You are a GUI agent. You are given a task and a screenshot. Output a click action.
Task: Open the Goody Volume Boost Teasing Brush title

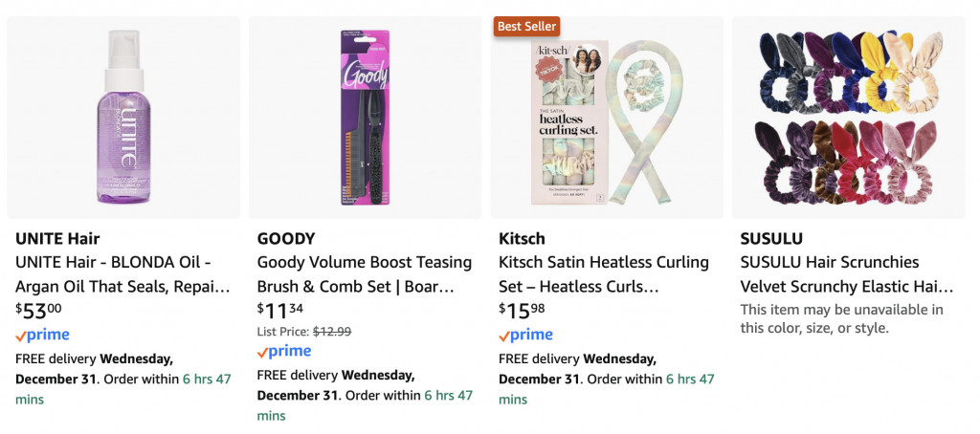[x=365, y=274]
